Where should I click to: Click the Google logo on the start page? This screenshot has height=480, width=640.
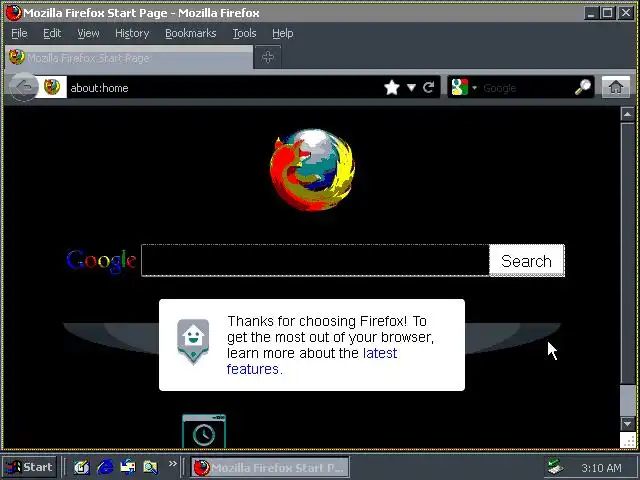[x=101, y=261]
